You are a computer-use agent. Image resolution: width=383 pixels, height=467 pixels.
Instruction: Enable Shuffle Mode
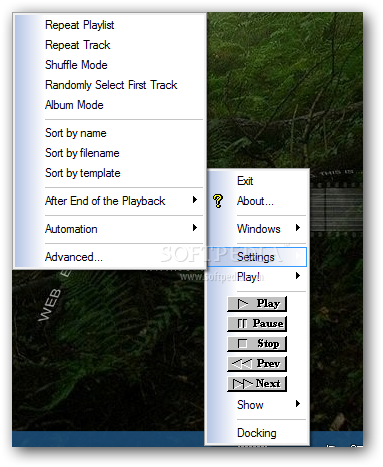click(109, 65)
